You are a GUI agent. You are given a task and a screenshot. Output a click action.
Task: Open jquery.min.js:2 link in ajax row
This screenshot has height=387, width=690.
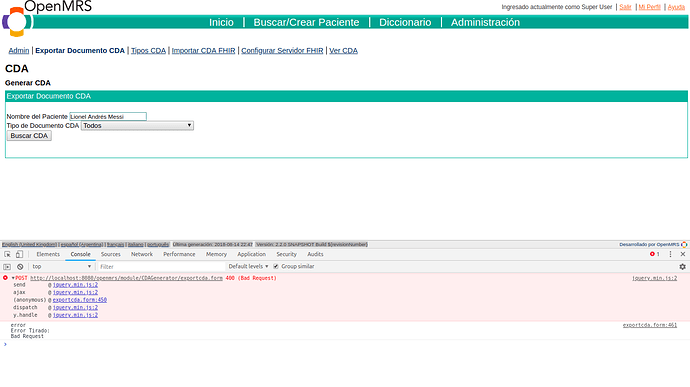coord(75,292)
